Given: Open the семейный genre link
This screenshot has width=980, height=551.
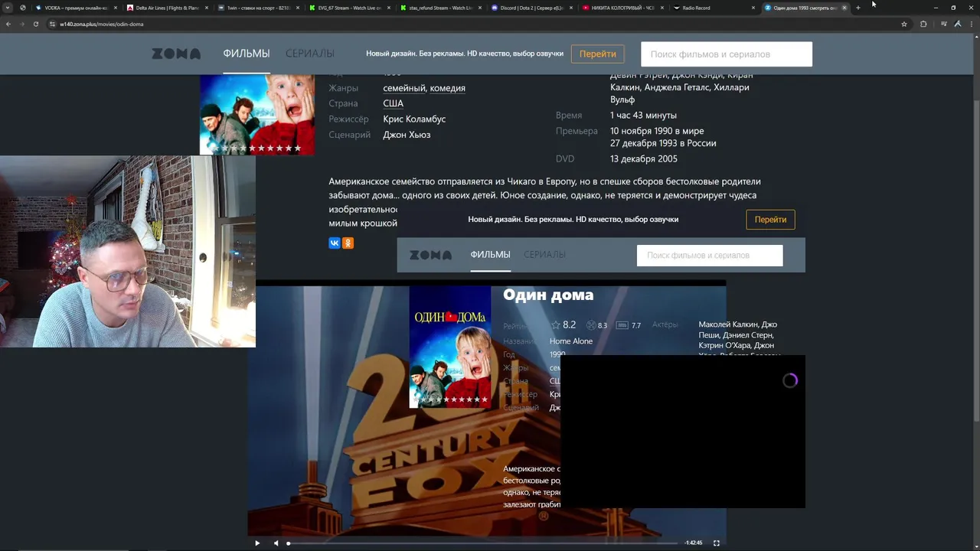Looking at the screenshot, I should click(404, 88).
